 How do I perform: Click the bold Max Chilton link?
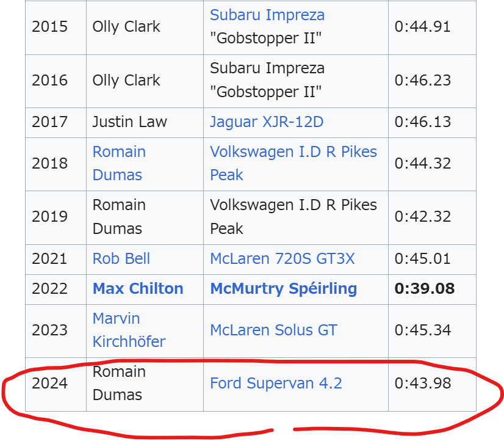coord(137,289)
